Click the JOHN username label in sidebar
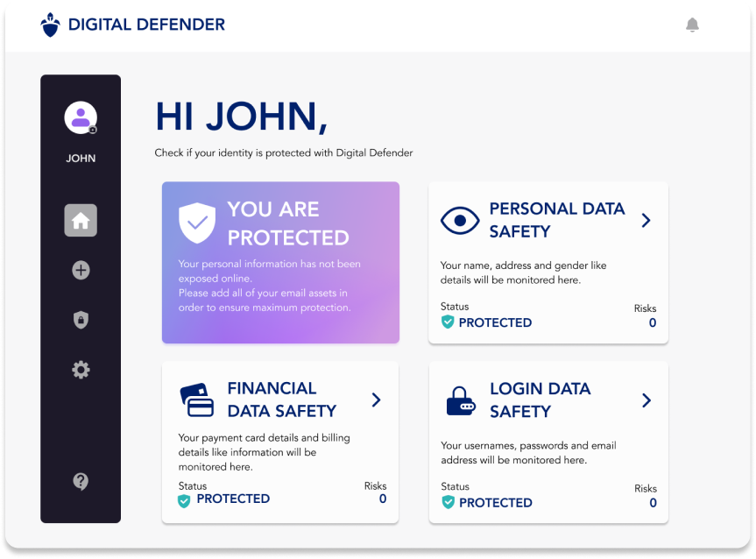 point(81,159)
